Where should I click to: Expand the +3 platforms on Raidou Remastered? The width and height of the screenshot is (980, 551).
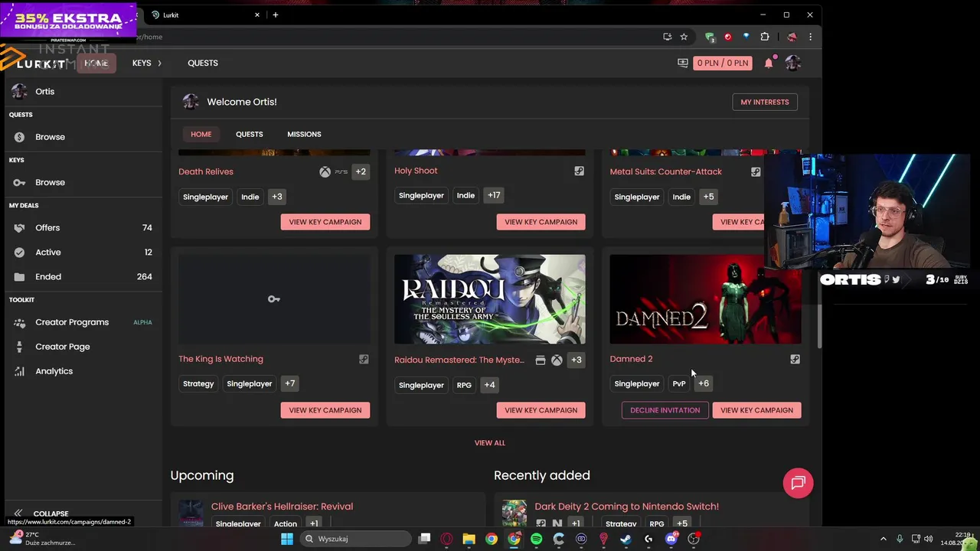(576, 360)
